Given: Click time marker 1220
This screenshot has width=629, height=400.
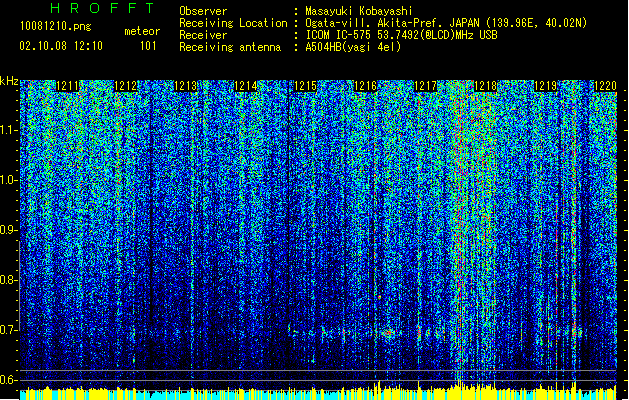Looking at the screenshot, I should point(605,86).
